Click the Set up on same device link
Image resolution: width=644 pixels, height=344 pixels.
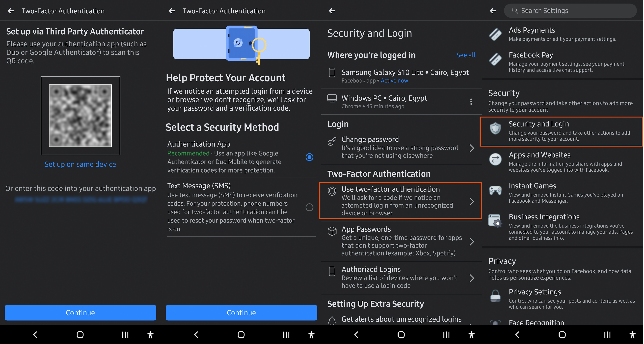[x=80, y=164]
